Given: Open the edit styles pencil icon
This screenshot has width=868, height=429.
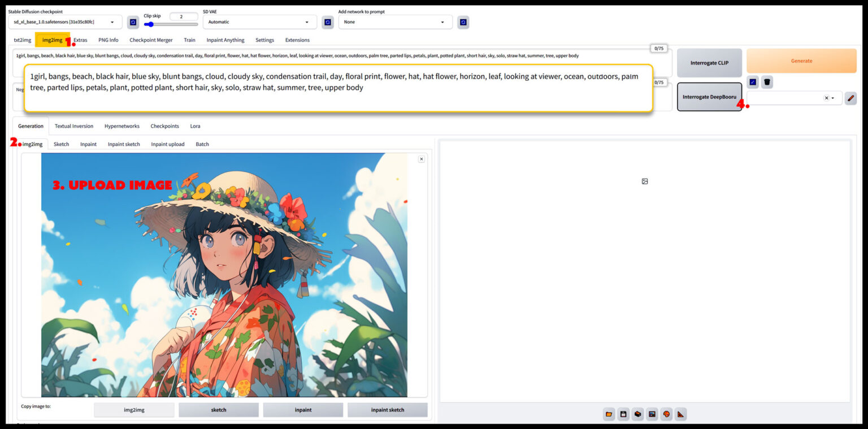Looking at the screenshot, I should pyautogui.click(x=850, y=98).
